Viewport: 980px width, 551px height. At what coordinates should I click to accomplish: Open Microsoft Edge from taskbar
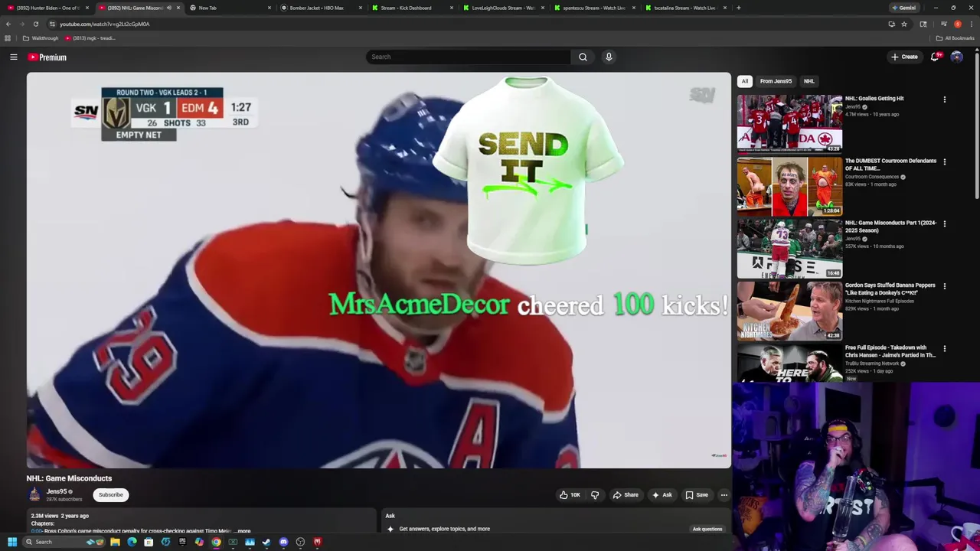click(132, 542)
